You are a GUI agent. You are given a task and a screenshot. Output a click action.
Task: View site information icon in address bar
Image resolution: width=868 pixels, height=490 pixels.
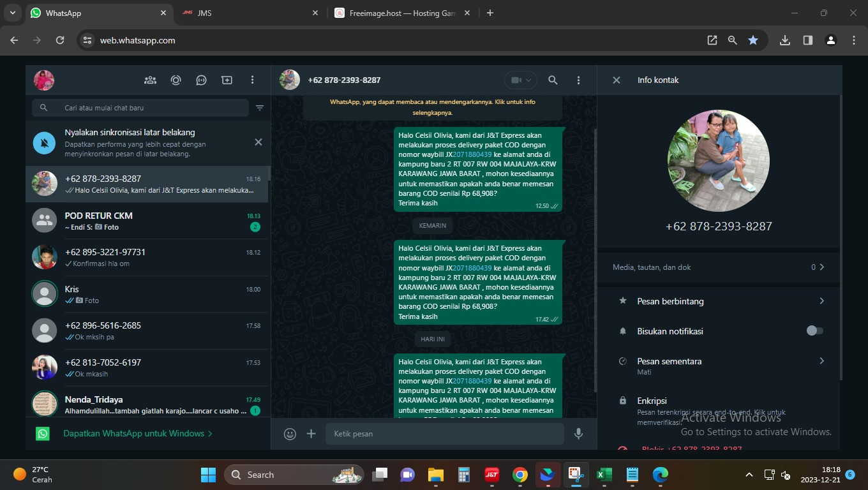[x=88, y=40]
